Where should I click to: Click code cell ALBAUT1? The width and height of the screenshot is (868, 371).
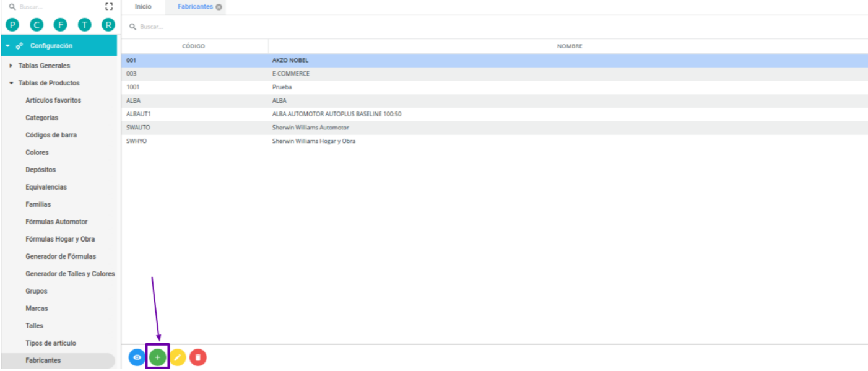tap(138, 114)
